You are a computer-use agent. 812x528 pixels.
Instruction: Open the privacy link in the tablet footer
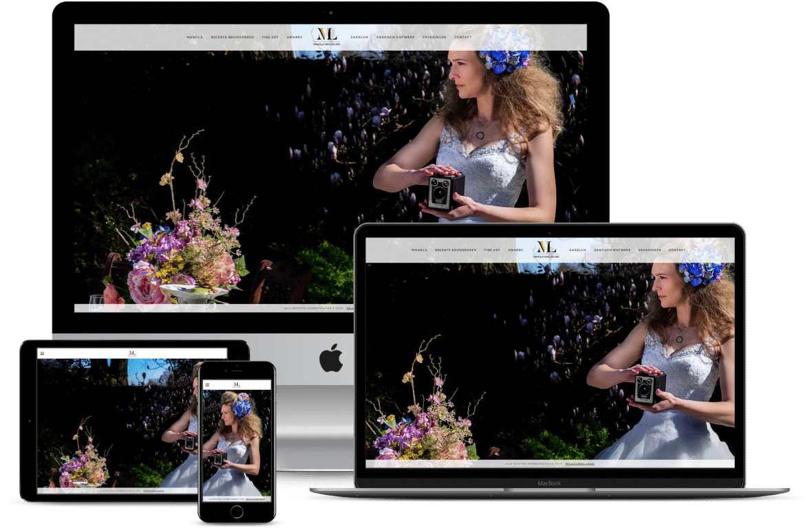pyautogui.click(x=154, y=491)
